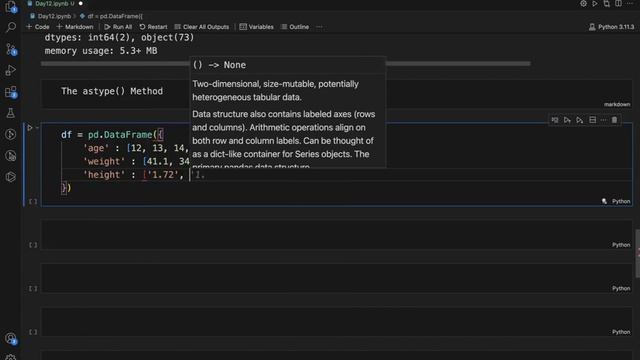
Task: Split the cell via cell toolbar
Action: 592,120
